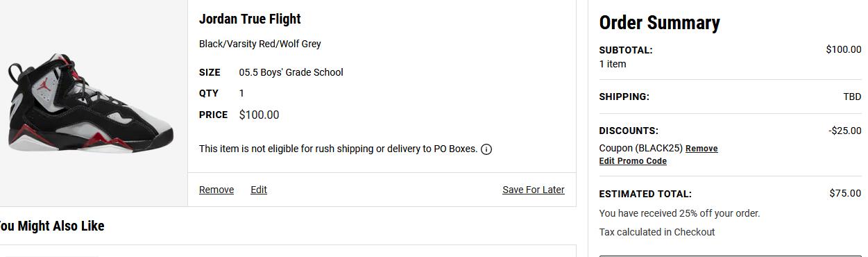Image resolution: width=868 pixels, height=257 pixels.
Task: Click the 05.5 Boys' Grade School size value
Action: point(291,72)
